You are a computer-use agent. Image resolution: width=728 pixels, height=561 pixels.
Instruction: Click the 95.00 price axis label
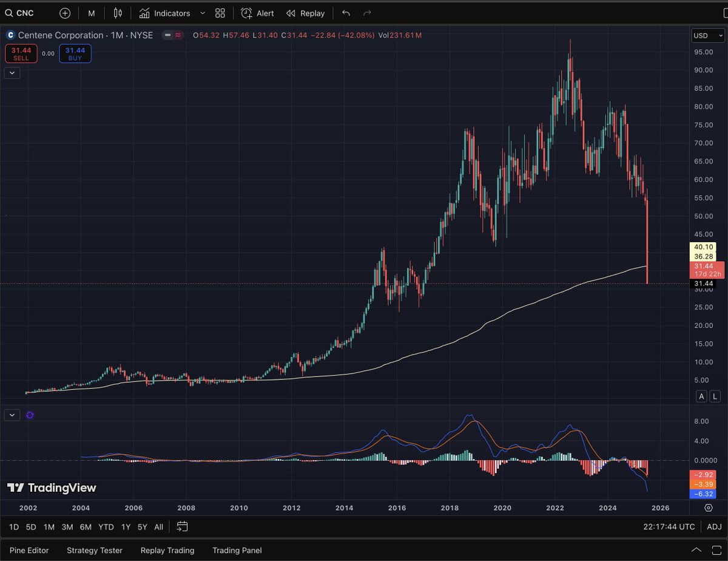pyautogui.click(x=704, y=52)
